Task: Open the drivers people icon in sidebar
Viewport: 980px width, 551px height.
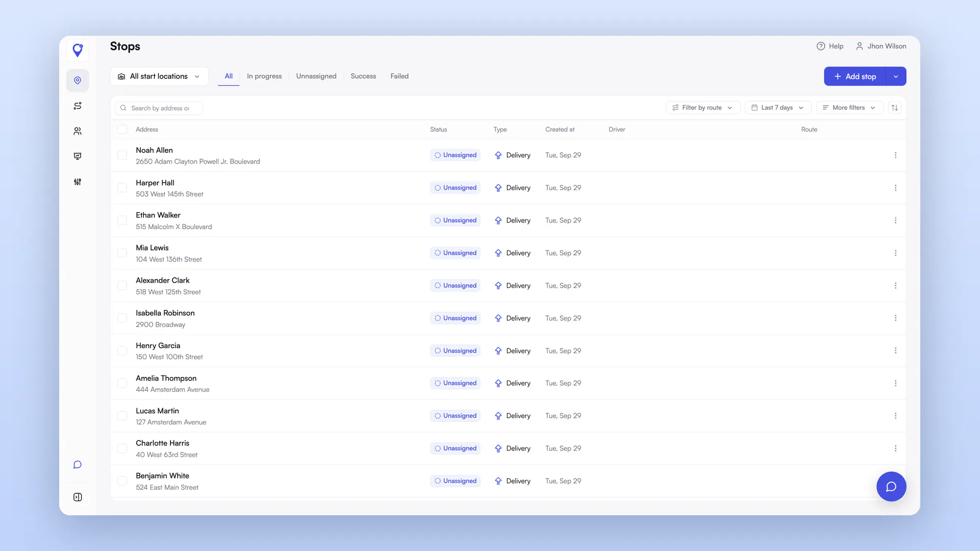Action: [78, 131]
